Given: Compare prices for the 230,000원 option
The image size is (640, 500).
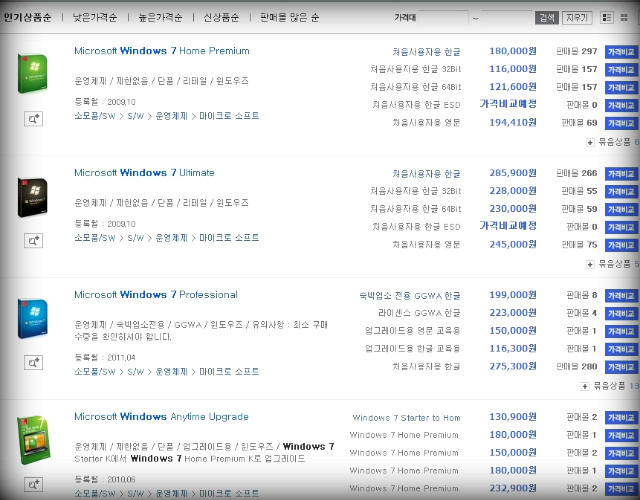Looking at the screenshot, I should coord(621,210).
